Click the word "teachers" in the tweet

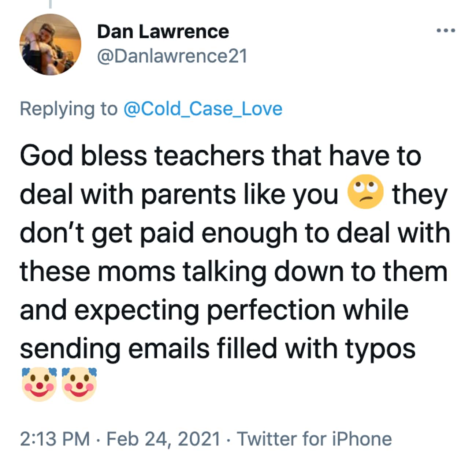(x=209, y=155)
